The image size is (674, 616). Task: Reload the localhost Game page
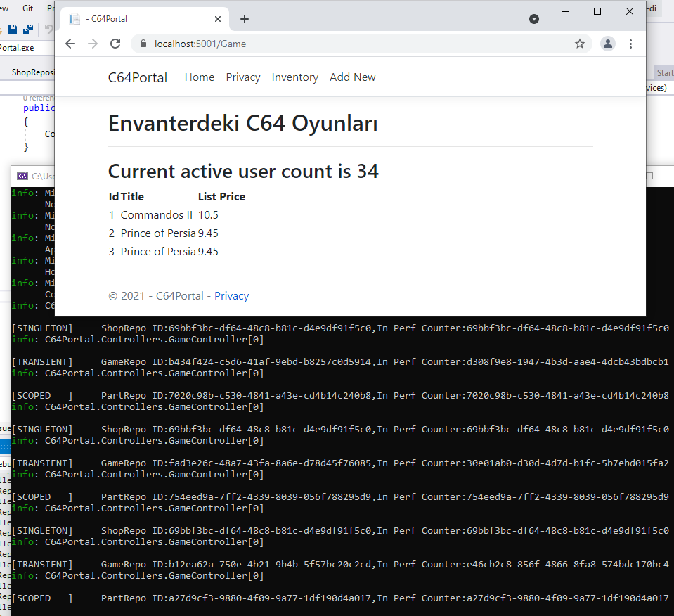[x=115, y=44]
